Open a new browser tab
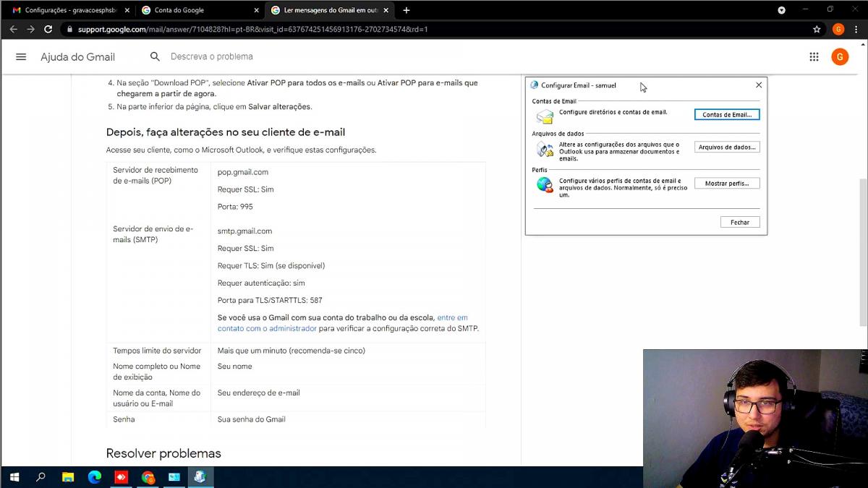The height and width of the screenshot is (488, 868). click(x=407, y=10)
